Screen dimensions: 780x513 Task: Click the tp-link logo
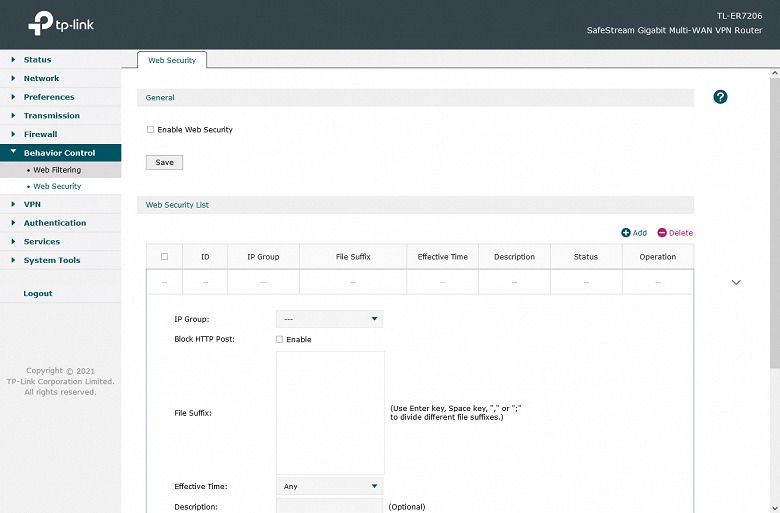(68, 23)
